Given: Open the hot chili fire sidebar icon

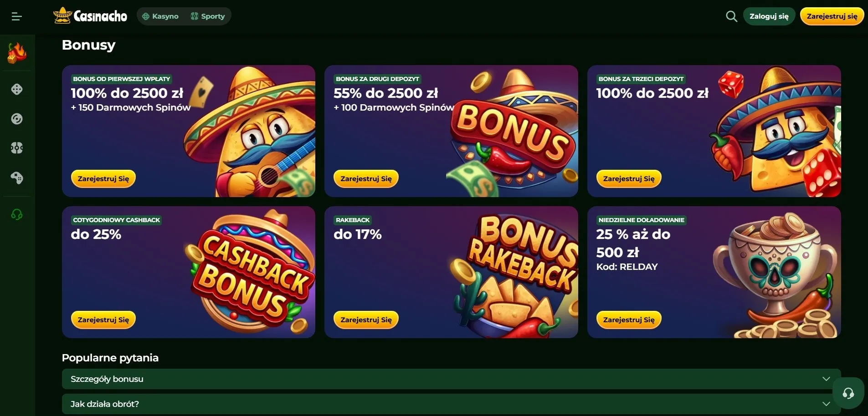Looking at the screenshot, I should click(17, 53).
